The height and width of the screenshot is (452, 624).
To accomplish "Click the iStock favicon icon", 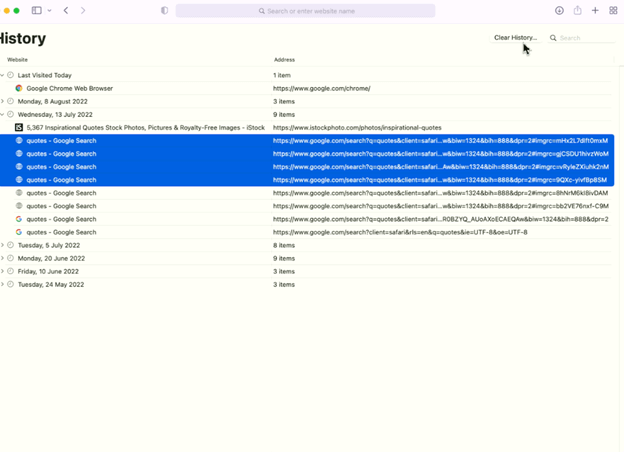I will click(x=19, y=128).
